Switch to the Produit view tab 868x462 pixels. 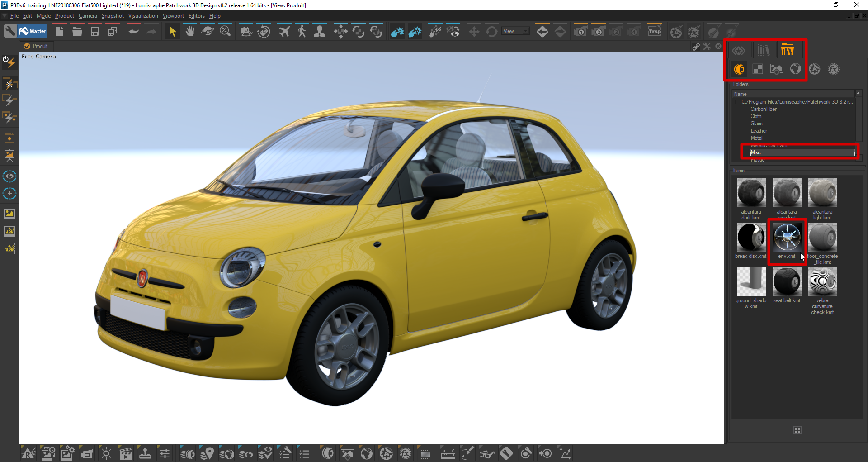[36, 46]
